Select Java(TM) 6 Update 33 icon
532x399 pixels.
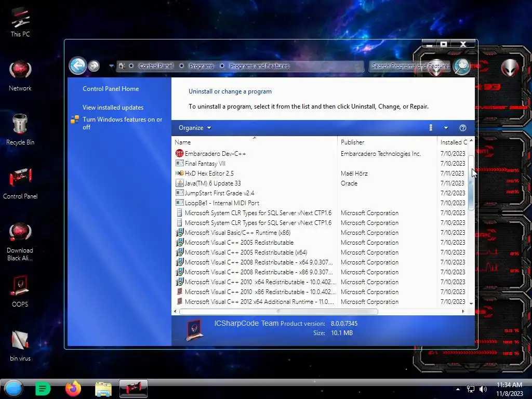coord(179,183)
